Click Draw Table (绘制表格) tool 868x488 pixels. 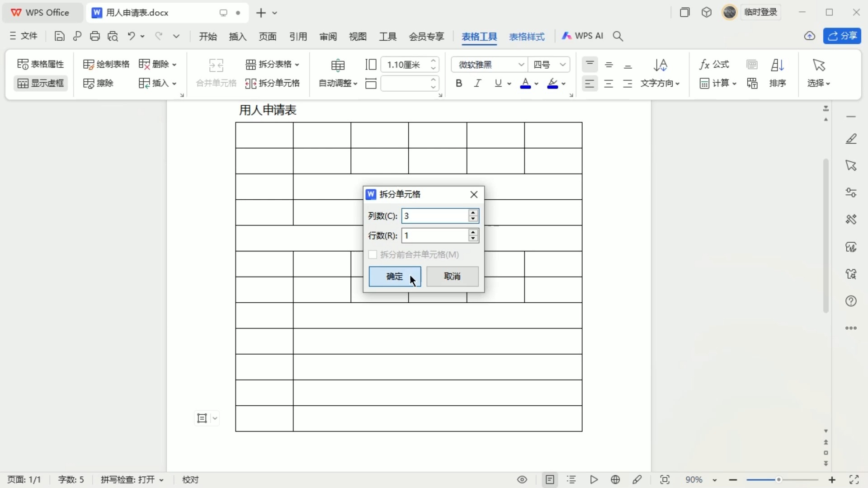coord(107,64)
